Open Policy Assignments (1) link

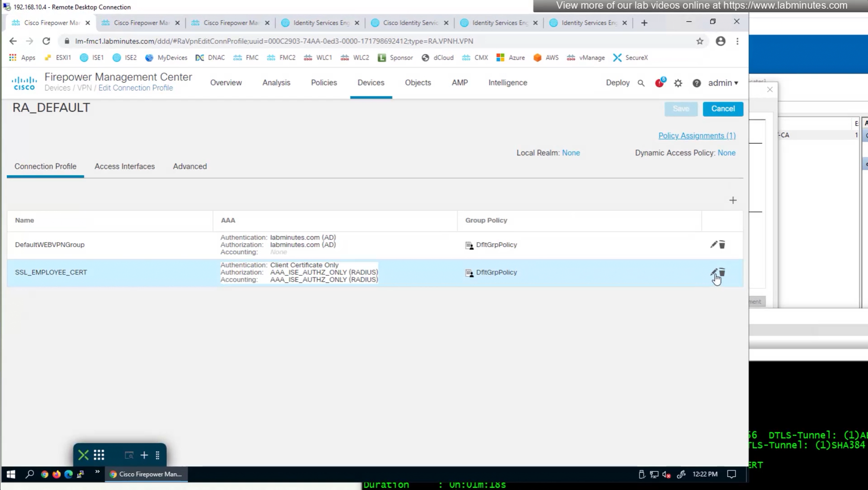coord(696,136)
